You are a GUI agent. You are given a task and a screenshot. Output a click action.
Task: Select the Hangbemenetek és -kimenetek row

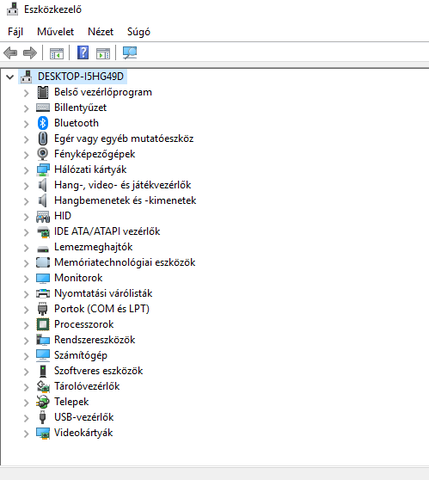pyautogui.click(x=125, y=200)
